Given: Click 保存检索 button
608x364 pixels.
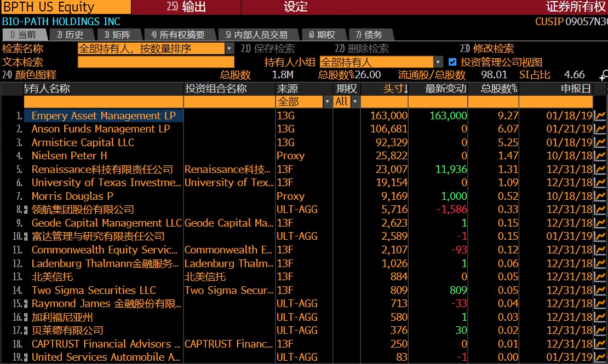Looking at the screenshot, I should (x=268, y=49).
